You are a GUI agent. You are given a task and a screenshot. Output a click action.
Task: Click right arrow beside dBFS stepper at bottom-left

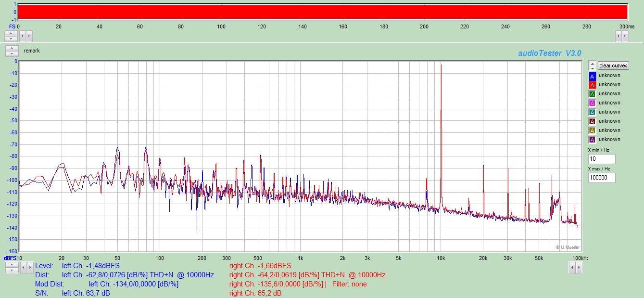click(x=29, y=268)
